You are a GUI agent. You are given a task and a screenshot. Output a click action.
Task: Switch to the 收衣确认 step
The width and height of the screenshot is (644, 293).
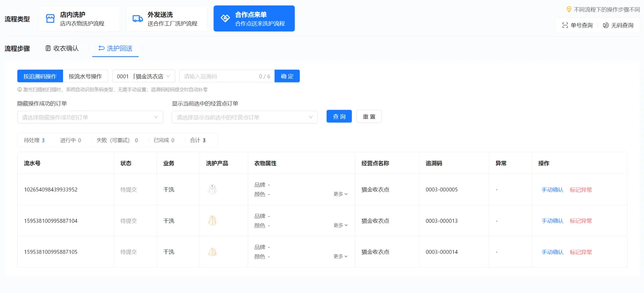62,48
